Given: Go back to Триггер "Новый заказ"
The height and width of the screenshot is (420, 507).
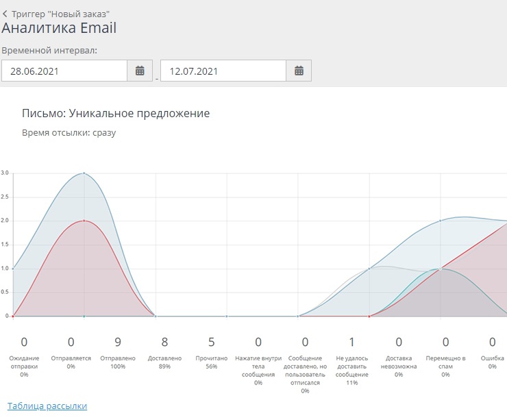Looking at the screenshot, I should [x=60, y=13].
